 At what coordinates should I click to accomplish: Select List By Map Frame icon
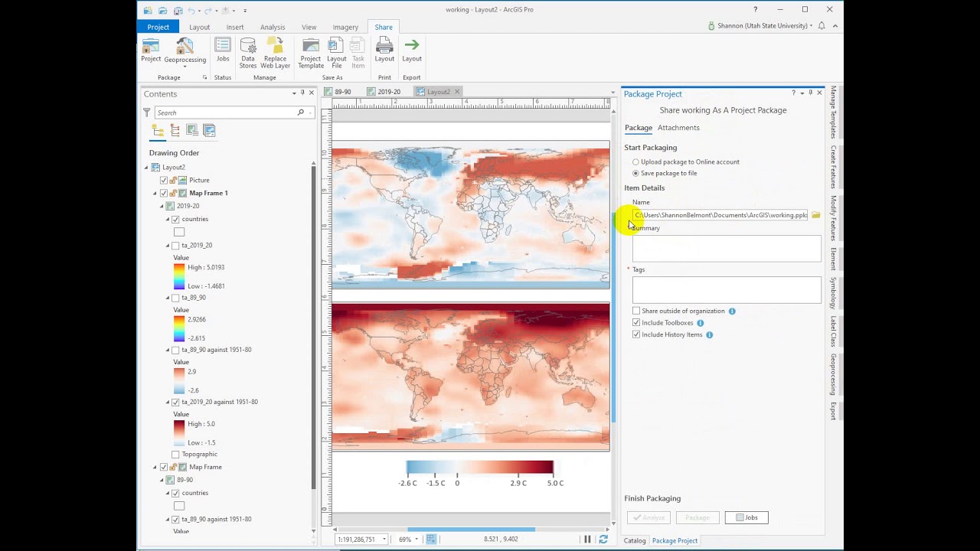192,131
